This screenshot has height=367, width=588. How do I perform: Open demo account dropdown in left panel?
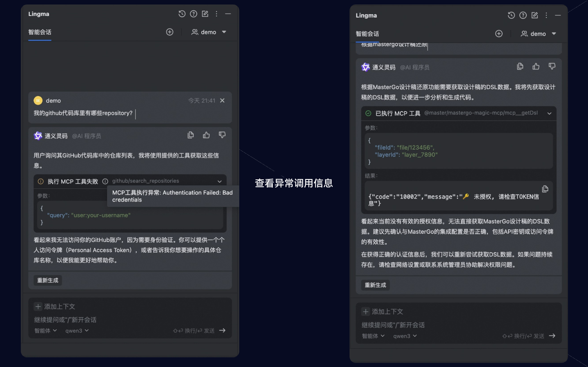pos(209,32)
